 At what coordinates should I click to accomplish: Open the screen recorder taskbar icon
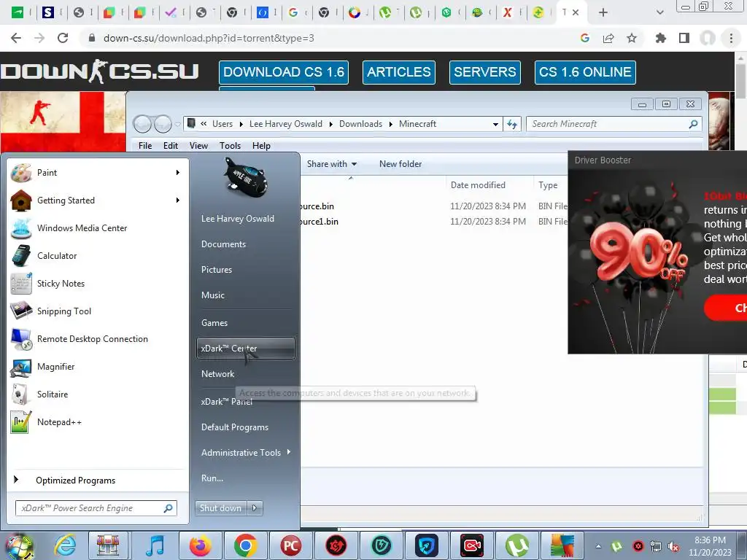click(x=472, y=545)
